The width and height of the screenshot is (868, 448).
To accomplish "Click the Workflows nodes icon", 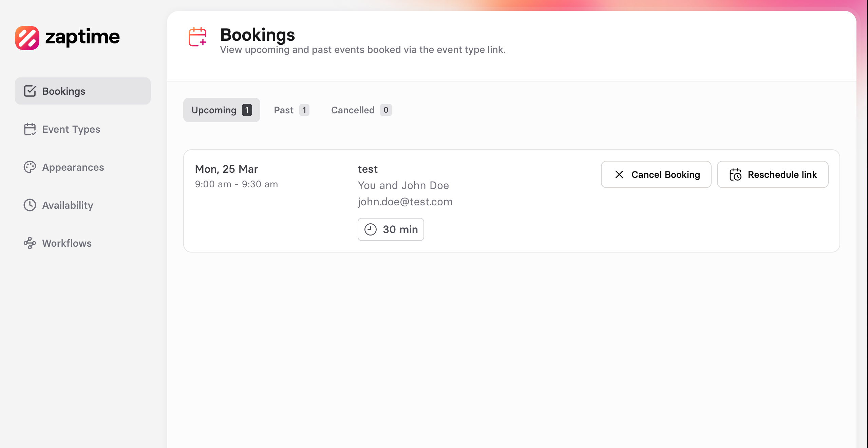I will pos(30,243).
